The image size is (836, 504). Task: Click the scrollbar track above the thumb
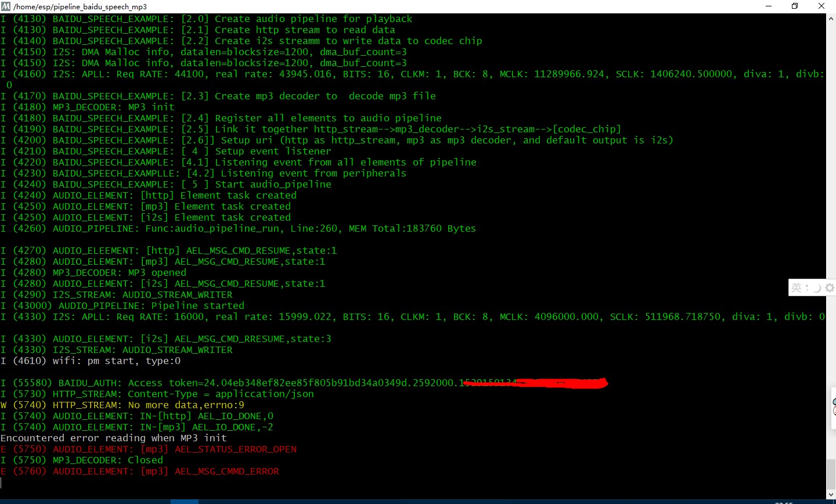point(831,241)
